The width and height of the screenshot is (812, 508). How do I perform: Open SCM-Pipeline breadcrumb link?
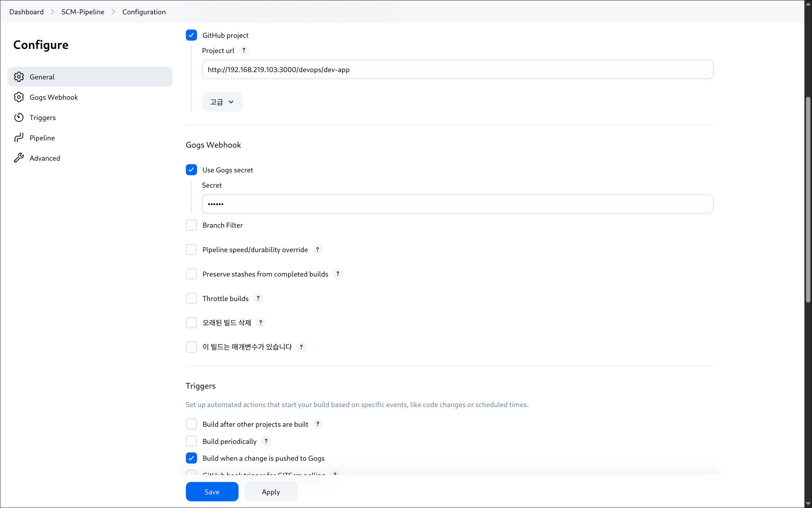(83, 12)
